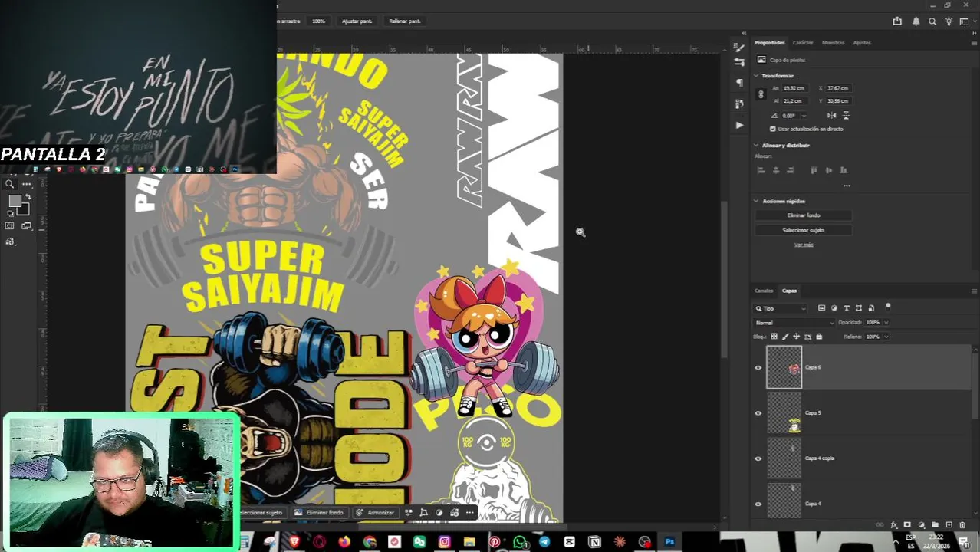This screenshot has height=552, width=980.
Task: Switch to Ajustes tab
Action: click(862, 43)
